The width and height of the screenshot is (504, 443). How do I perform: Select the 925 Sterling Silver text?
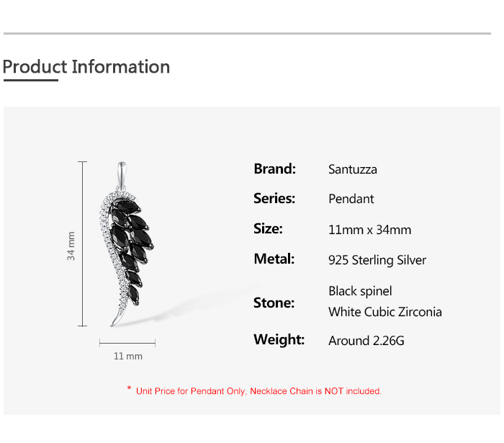click(x=377, y=260)
